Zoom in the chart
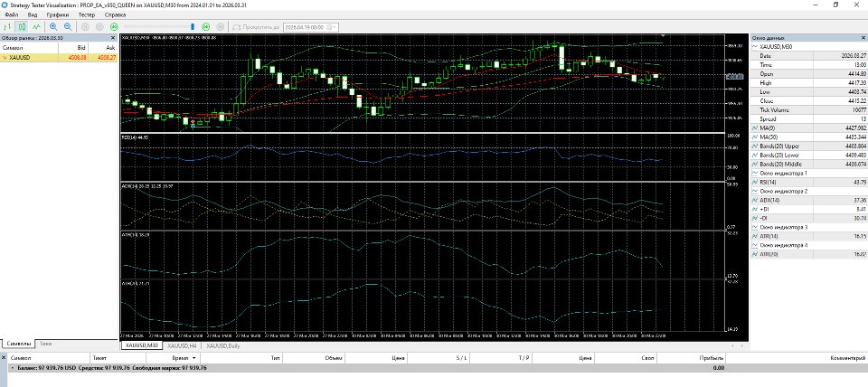 click(x=53, y=26)
